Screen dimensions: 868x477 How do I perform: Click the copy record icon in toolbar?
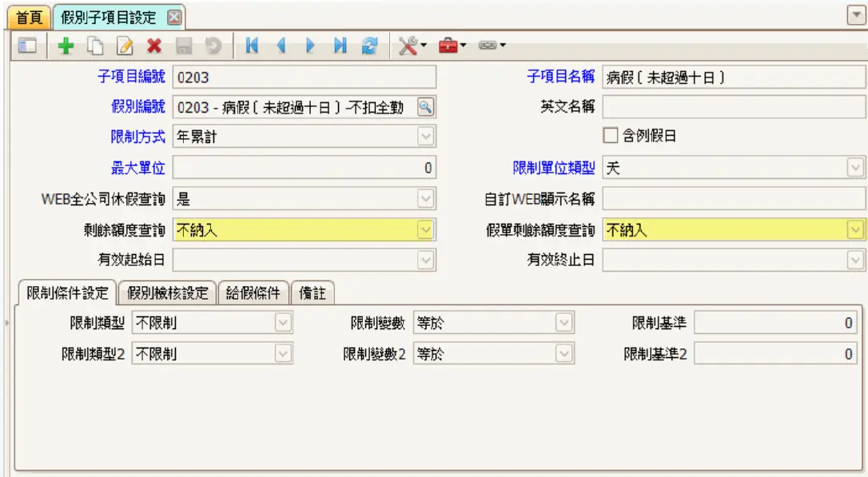(96, 46)
